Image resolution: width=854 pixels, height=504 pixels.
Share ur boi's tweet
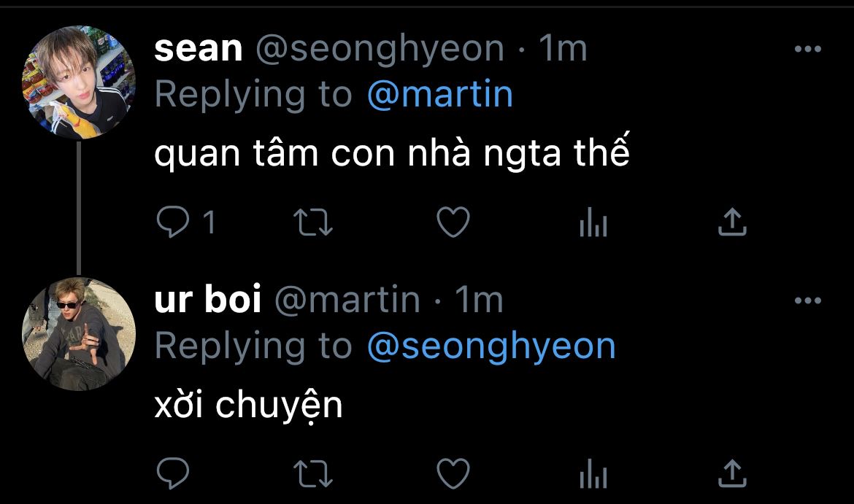point(732,473)
